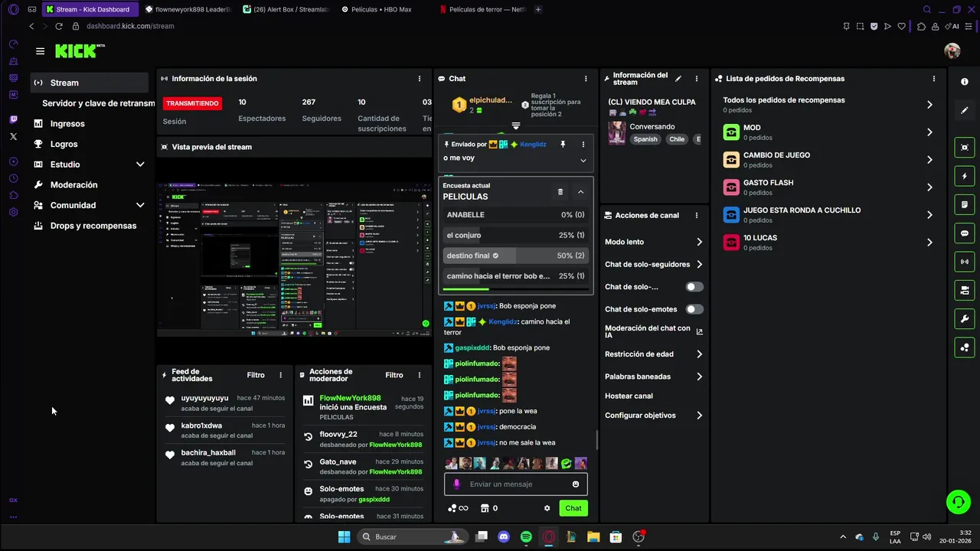
Task: Click the info icon in right sidebar
Action: pyautogui.click(x=965, y=82)
